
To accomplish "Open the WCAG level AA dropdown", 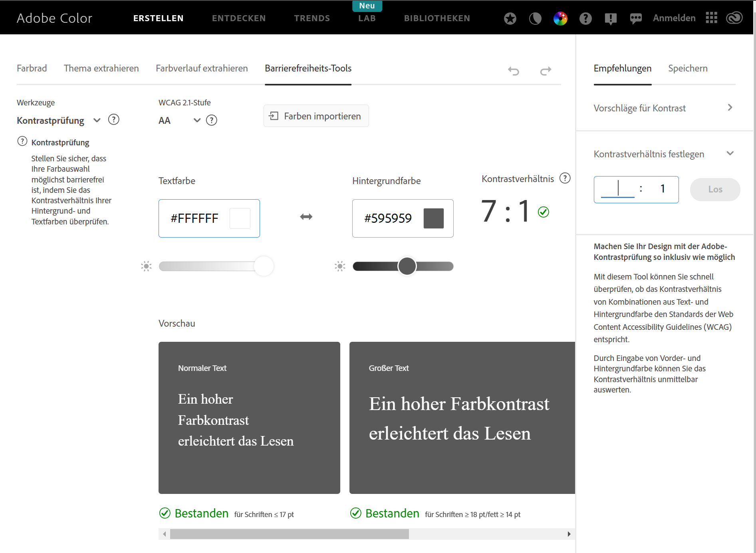I will (179, 121).
